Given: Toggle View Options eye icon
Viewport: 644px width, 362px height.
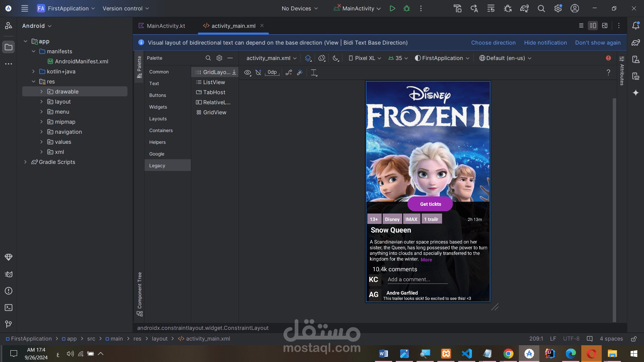Looking at the screenshot, I should point(248,72).
